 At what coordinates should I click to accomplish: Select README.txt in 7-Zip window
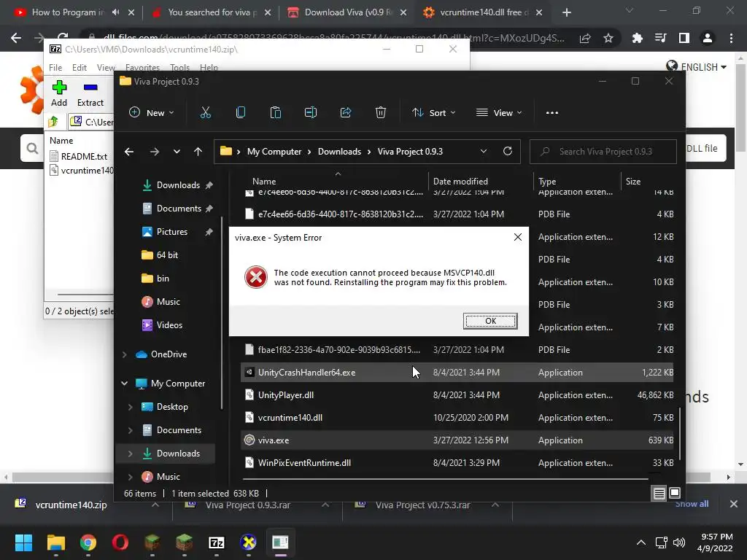coord(79,156)
